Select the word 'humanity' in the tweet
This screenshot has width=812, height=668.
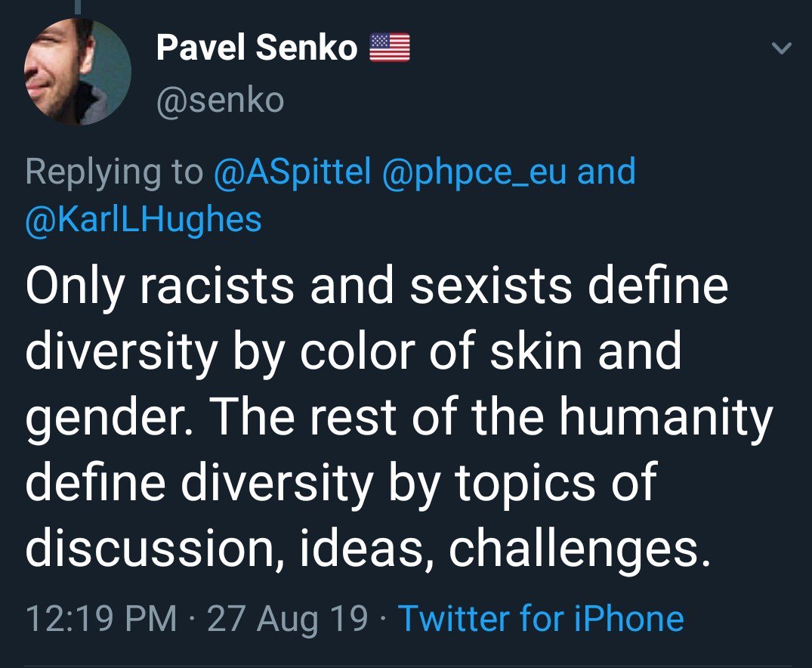665,419
